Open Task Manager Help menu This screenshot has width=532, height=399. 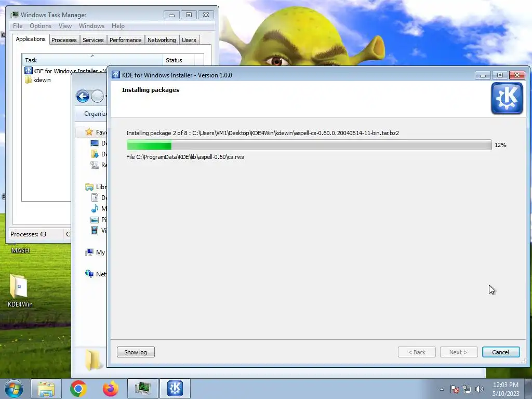(x=118, y=26)
